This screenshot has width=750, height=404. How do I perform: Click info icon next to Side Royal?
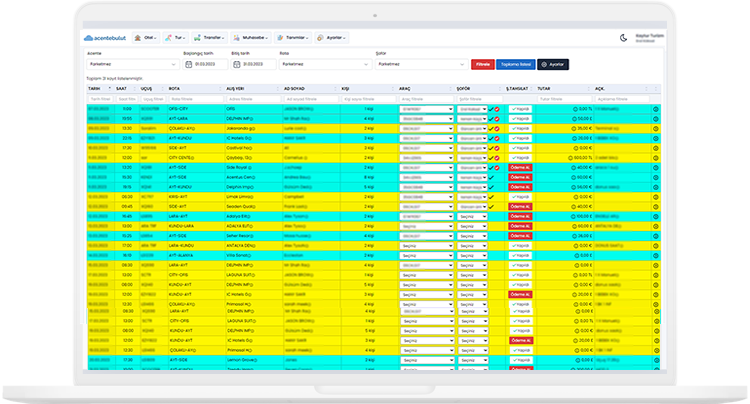tap(250, 168)
